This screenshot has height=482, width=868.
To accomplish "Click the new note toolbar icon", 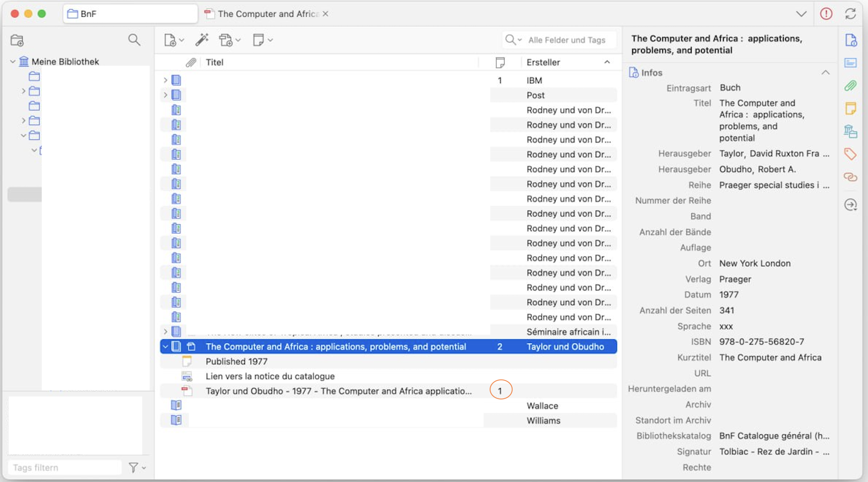I will pos(258,40).
